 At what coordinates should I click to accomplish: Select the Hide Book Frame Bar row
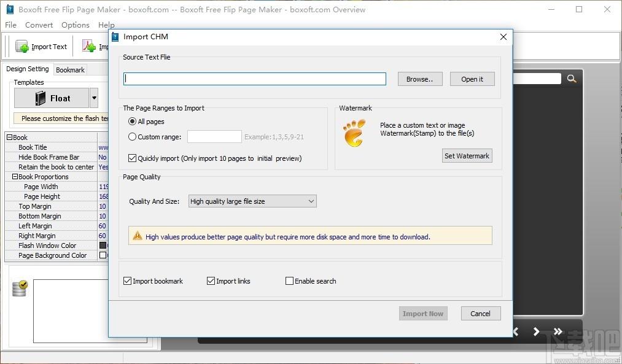[56, 157]
